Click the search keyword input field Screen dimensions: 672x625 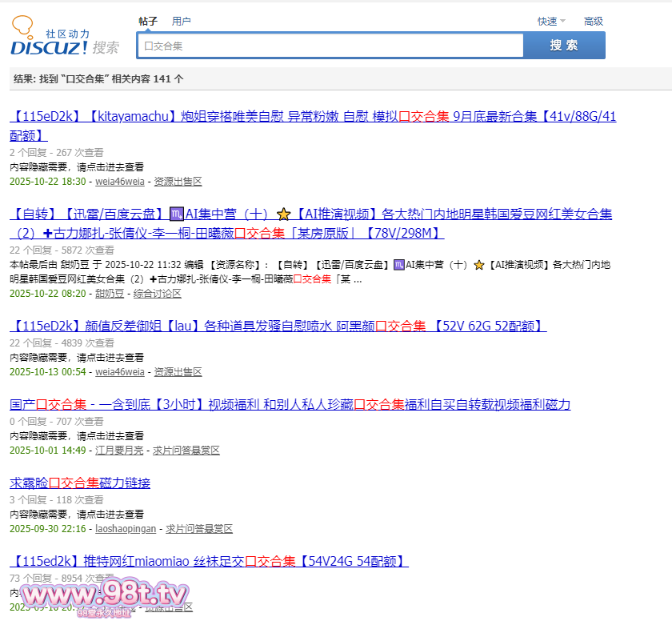coord(330,46)
